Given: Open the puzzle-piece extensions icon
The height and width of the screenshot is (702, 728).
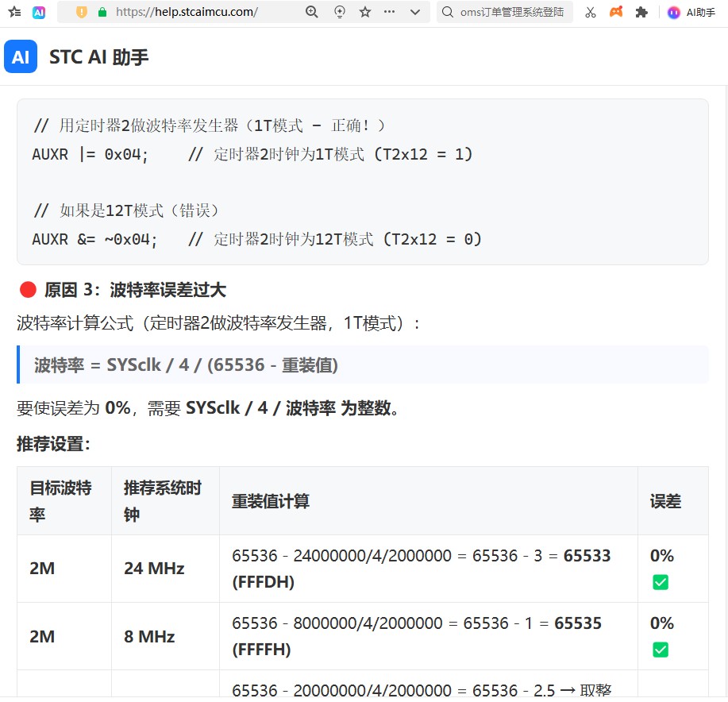Looking at the screenshot, I should [641, 12].
